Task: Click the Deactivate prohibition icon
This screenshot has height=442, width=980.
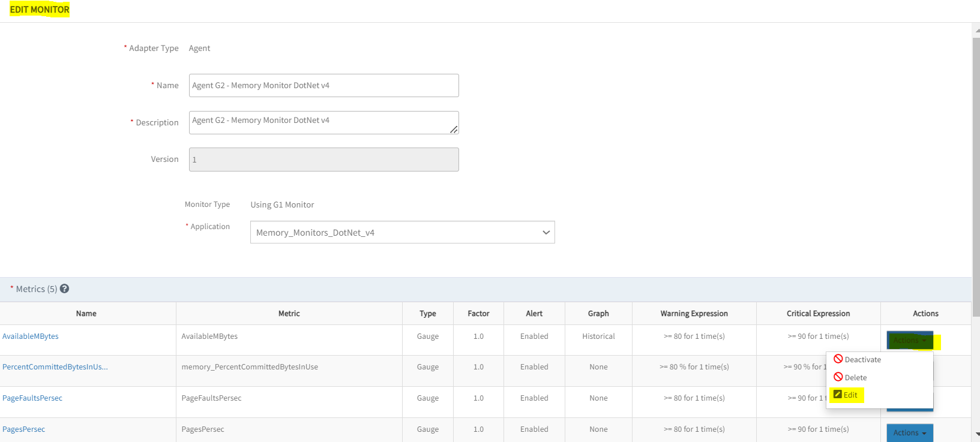Action: 838,359
